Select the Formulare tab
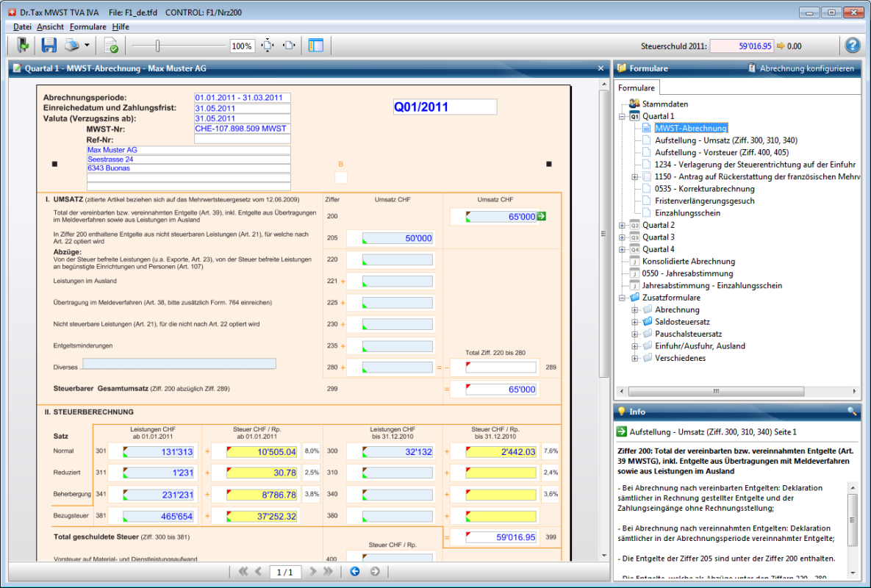Screen dimensions: 871x588 pyautogui.click(x=637, y=87)
